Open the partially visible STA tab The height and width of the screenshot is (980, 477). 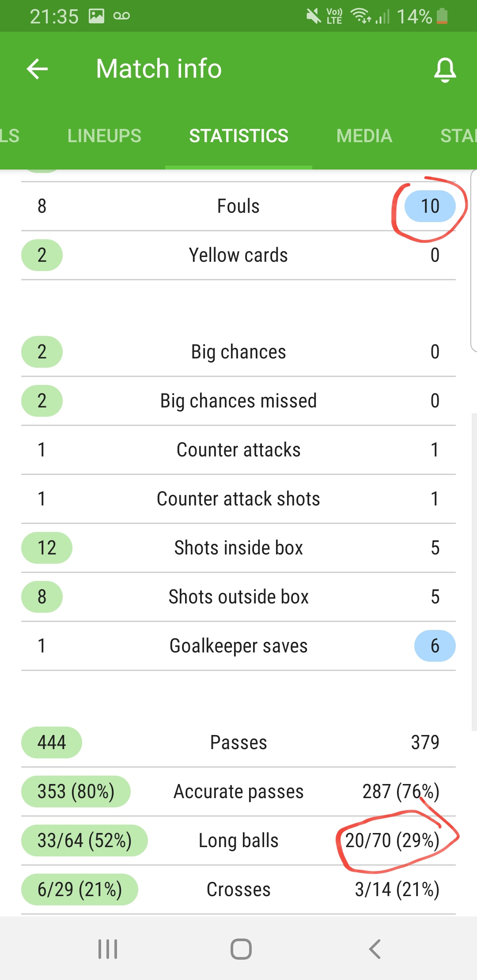tap(458, 136)
